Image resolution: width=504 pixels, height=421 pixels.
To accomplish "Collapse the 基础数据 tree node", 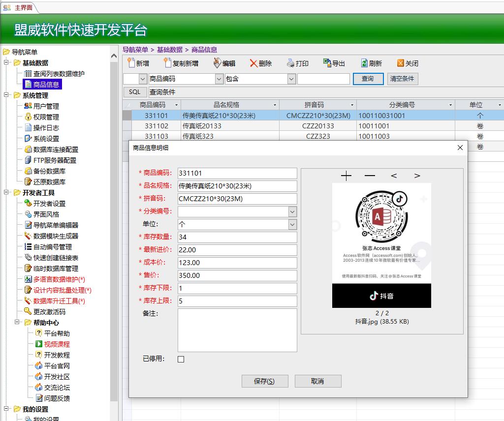I will pyautogui.click(x=6, y=62).
